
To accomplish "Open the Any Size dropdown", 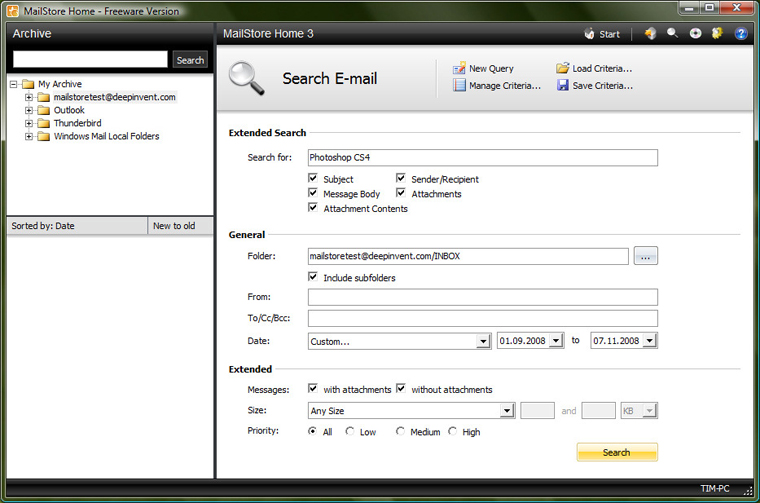I will (507, 410).
